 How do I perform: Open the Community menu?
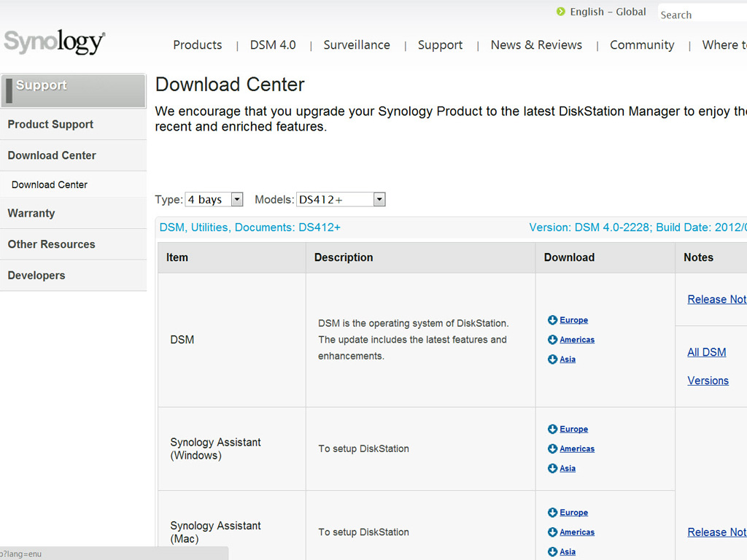tap(642, 45)
